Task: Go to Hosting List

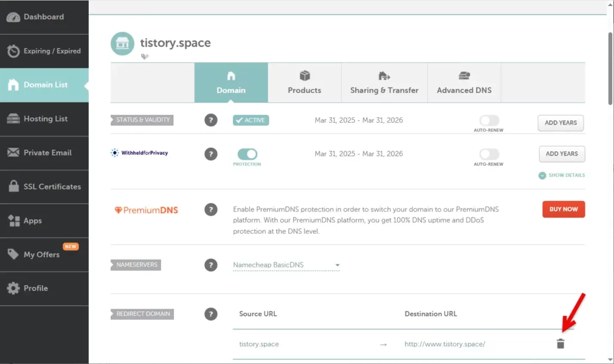Action: click(x=44, y=119)
